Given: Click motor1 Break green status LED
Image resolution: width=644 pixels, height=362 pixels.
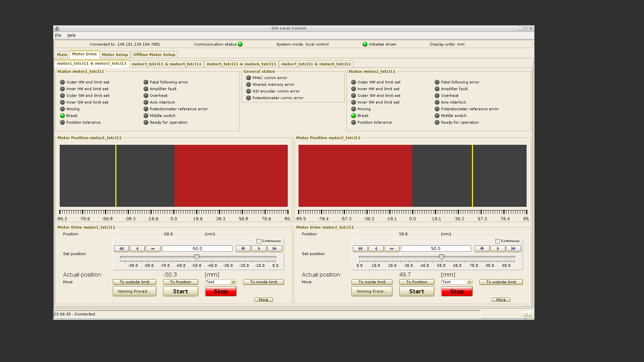Looking at the screenshot, I should coord(62,116).
